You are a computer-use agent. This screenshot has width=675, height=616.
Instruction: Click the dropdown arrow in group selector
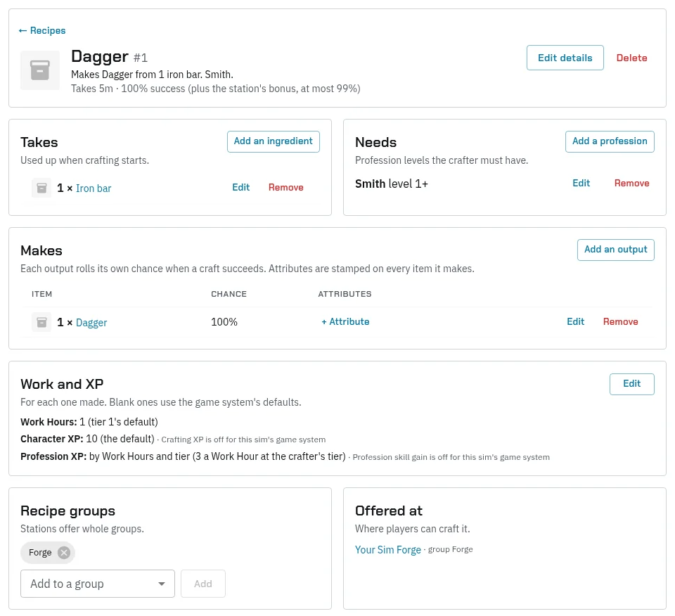tap(162, 584)
